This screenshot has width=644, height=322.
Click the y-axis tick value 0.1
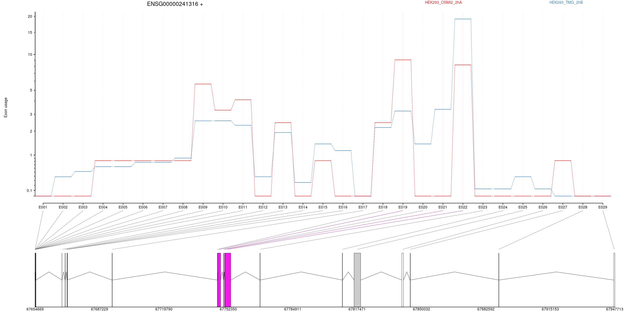tap(29, 191)
